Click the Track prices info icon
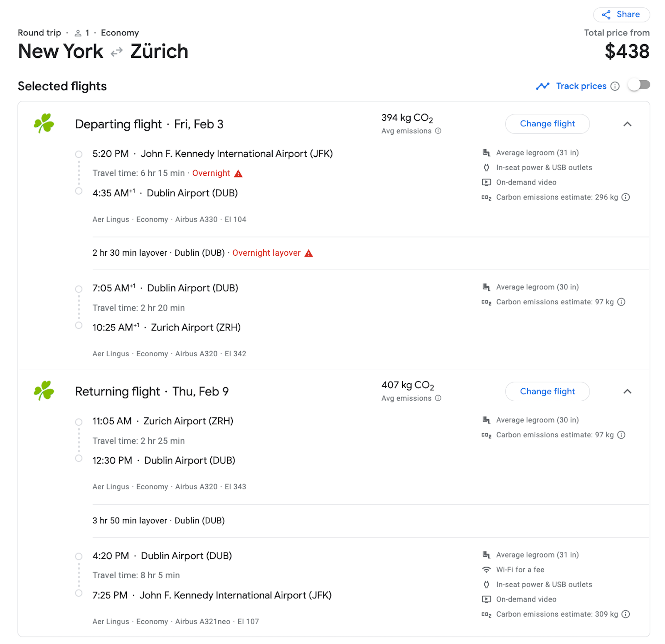The image size is (665, 644). (615, 86)
